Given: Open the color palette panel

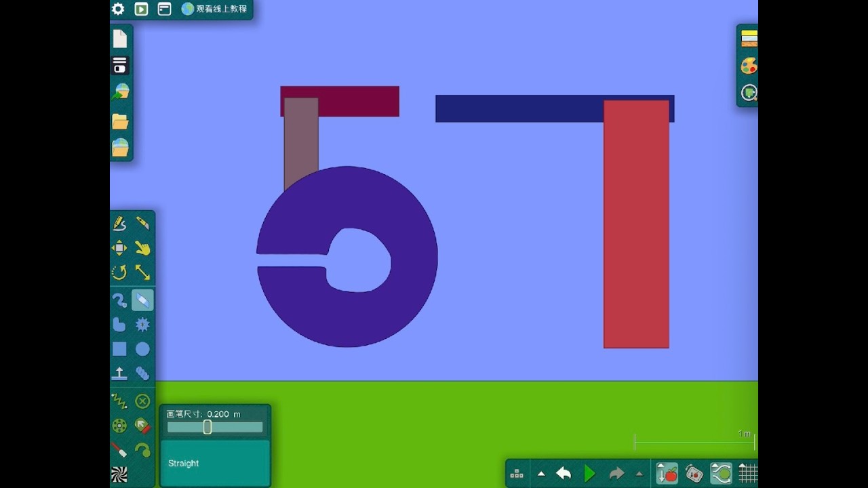Looking at the screenshot, I should 749,66.
